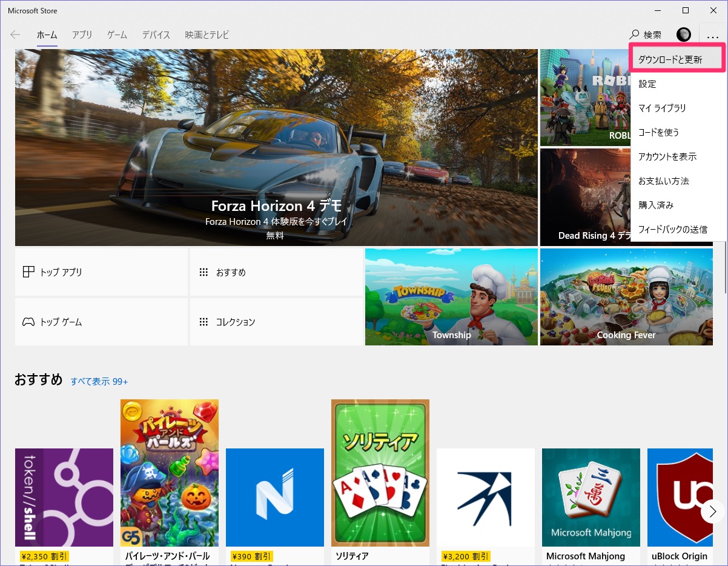Click the uBlock Origin title text

[x=680, y=556]
